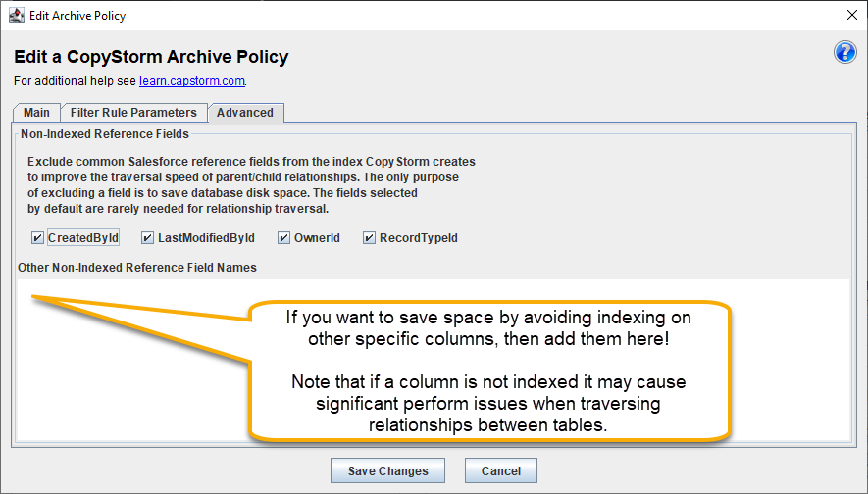Screen dimensions: 868x494
Task: Disable the RecordTypeId checkbox
Action: click(369, 238)
